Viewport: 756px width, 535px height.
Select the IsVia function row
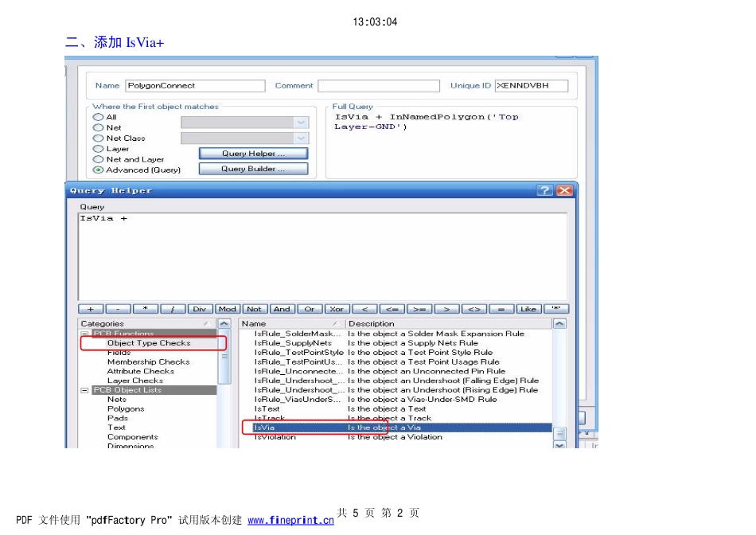402,428
